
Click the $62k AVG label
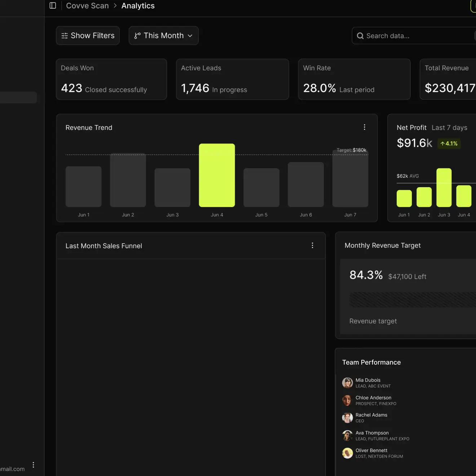pyautogui.click(x=408, y=176)
